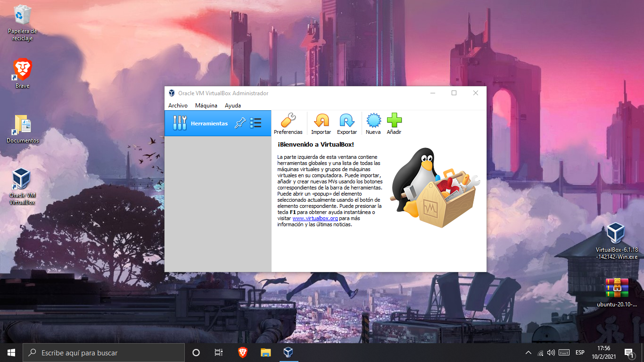This screenshot has height=362, width=644.
Task: Select the Papelera de reciclaje desktop icon
Action: (22, 23)
